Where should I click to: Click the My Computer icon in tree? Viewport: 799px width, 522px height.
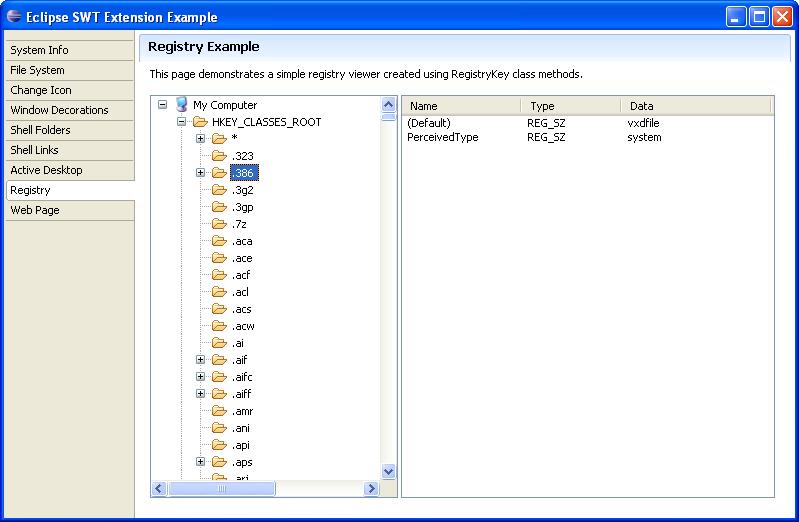(x=182, y=105)
